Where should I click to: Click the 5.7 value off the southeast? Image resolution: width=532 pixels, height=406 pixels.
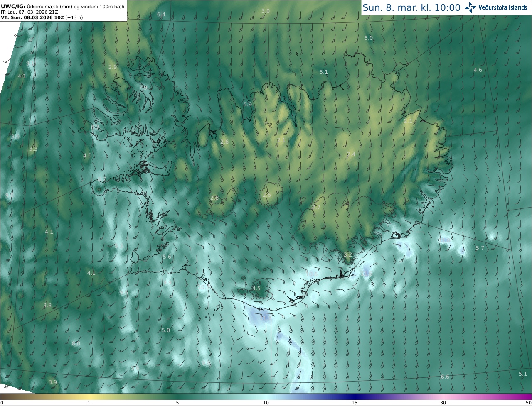tap(480, 248)
